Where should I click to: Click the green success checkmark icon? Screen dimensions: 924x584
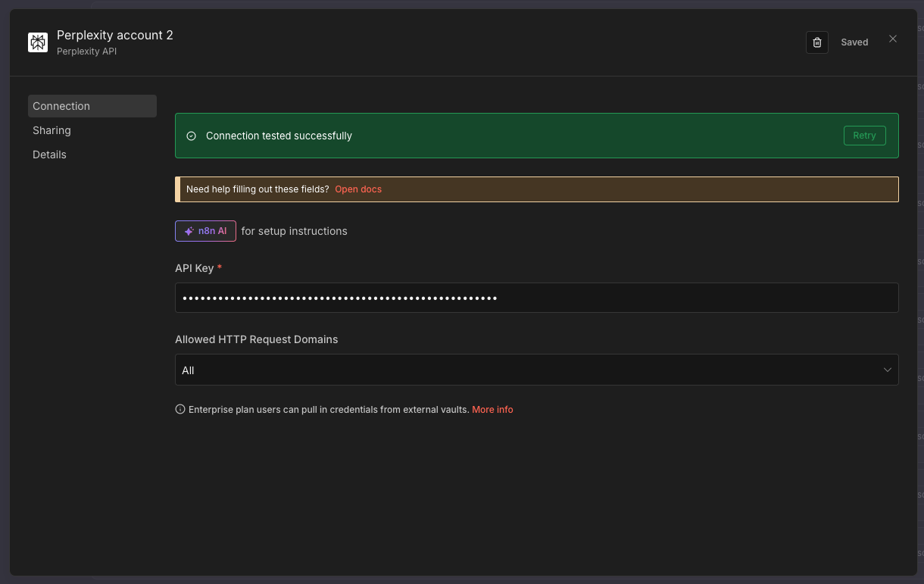(x=191, y=136)
